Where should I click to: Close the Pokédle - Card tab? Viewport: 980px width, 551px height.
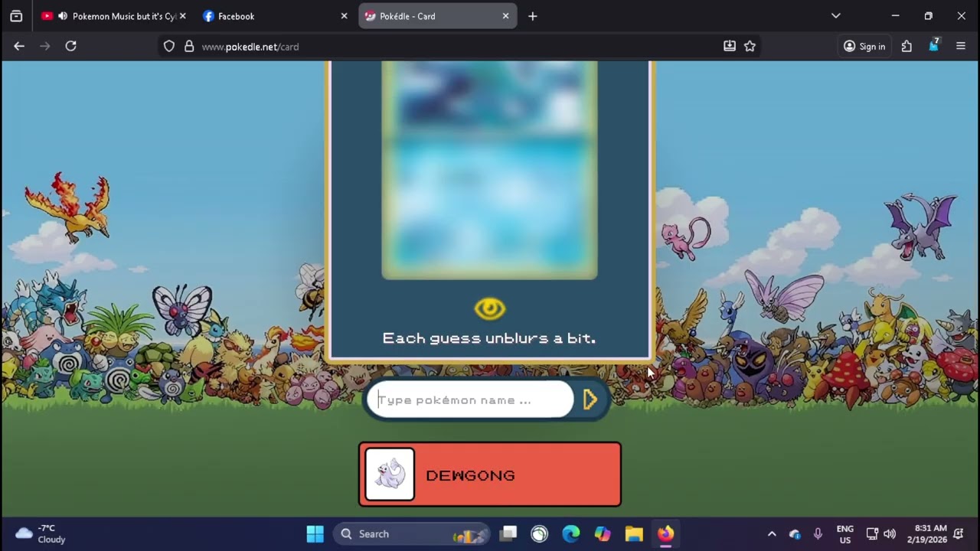(505, 16)
